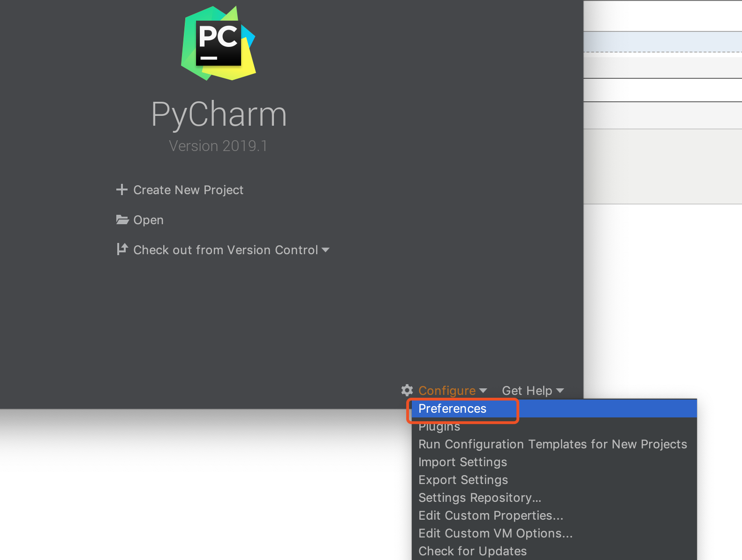Select Check for Updates entry

pyautogui.click(x=554, y=551)
